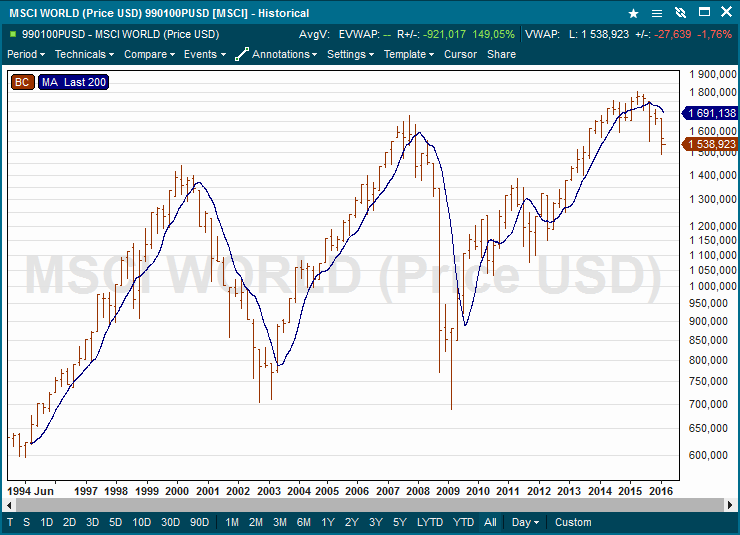740x535 pixels.
Task: Click the VWAP label in header
Action: point(542,34)
